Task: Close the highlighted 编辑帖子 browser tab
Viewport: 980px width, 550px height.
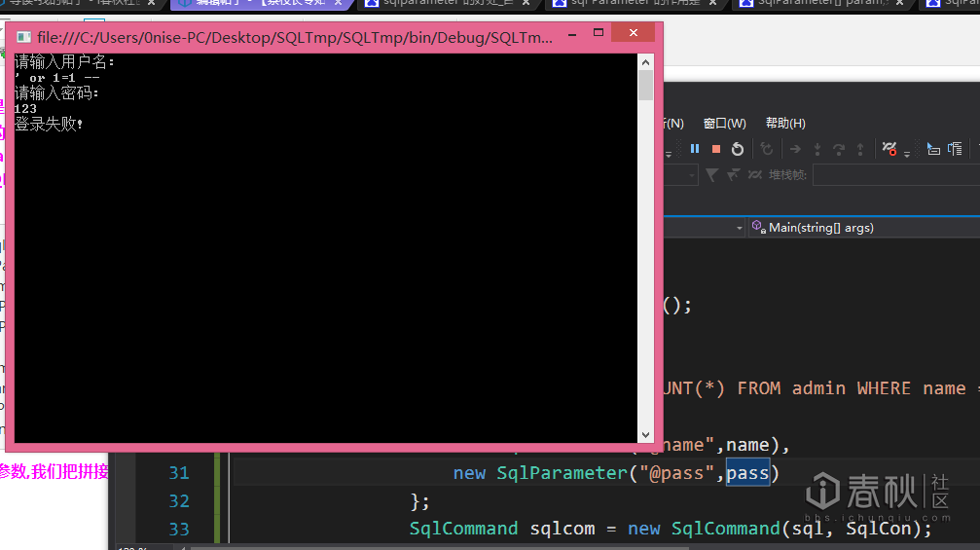Action: [338, 3]
